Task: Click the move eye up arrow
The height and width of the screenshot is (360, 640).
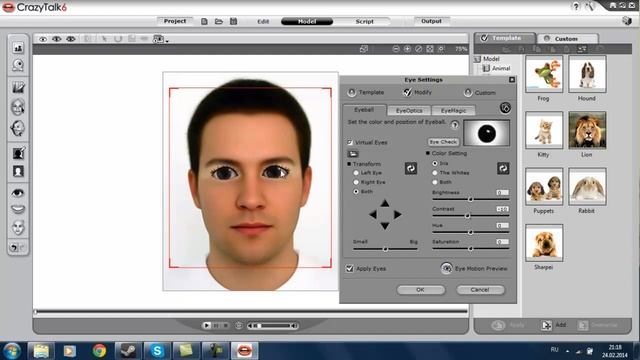Action: 384,203
